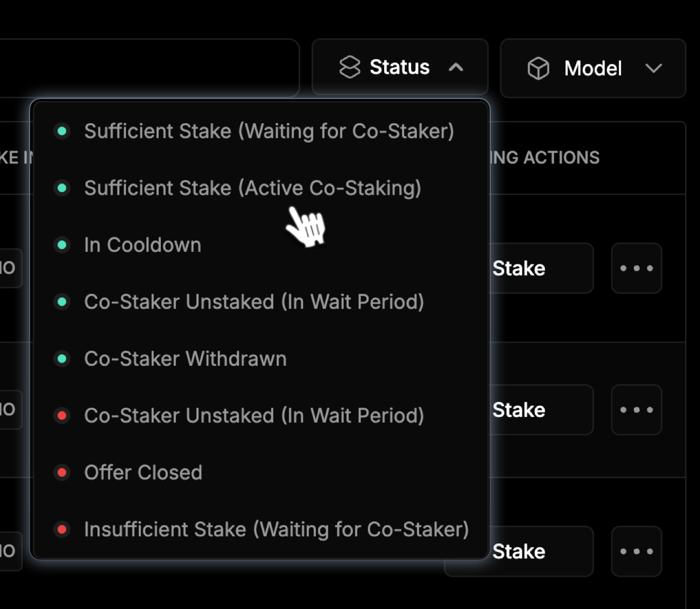Click the cube icon beside Model
This screenshot has width=700, height=609.
pyautogui.click(x=539, y=68)
